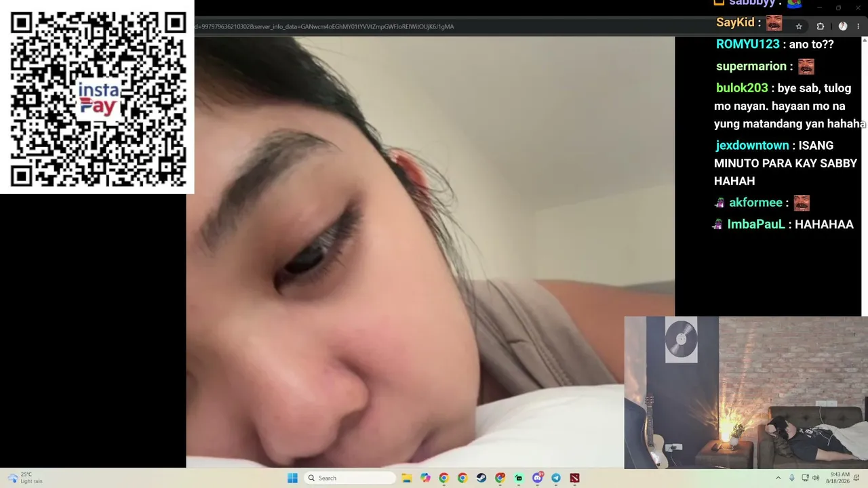This screenshot has height=488, width=868.
Task: Click username ROMYU123 in chat
Action: click(x=747, y=44)
